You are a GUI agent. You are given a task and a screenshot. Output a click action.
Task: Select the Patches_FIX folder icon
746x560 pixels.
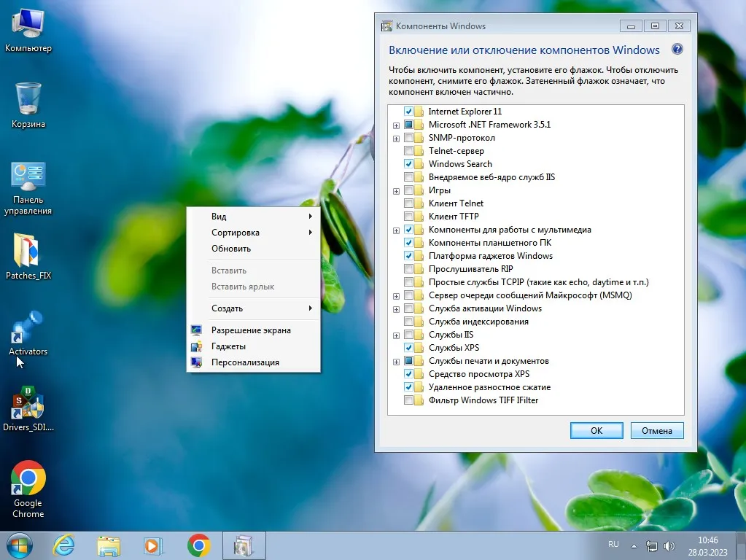[28, 256]
